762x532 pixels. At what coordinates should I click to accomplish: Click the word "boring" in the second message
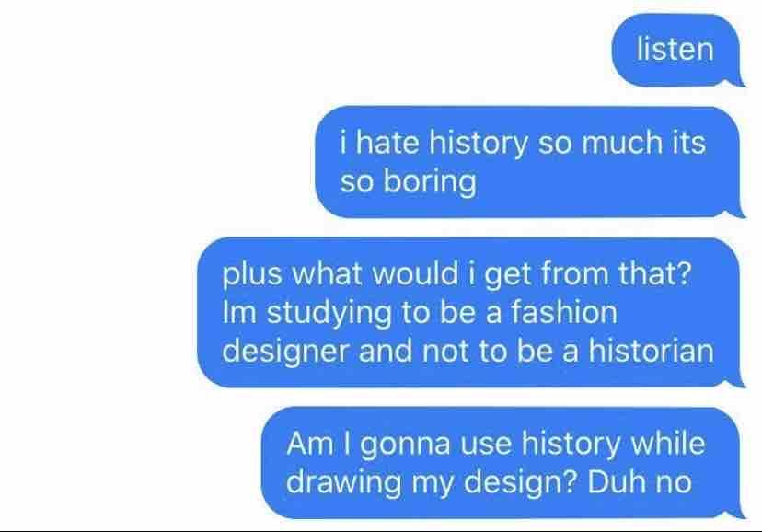[x=430, y=182]
